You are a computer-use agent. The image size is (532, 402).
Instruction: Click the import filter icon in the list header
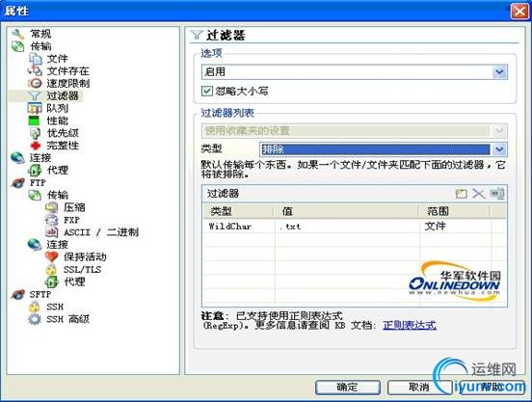tap(497, 194)
